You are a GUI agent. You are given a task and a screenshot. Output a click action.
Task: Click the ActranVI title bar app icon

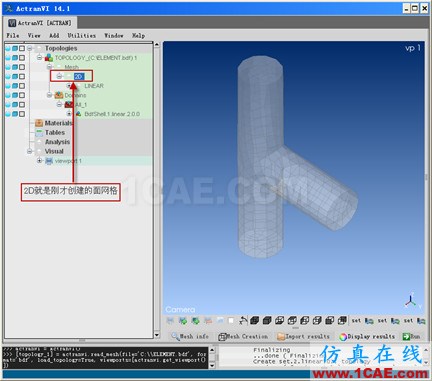pos(9,8)
